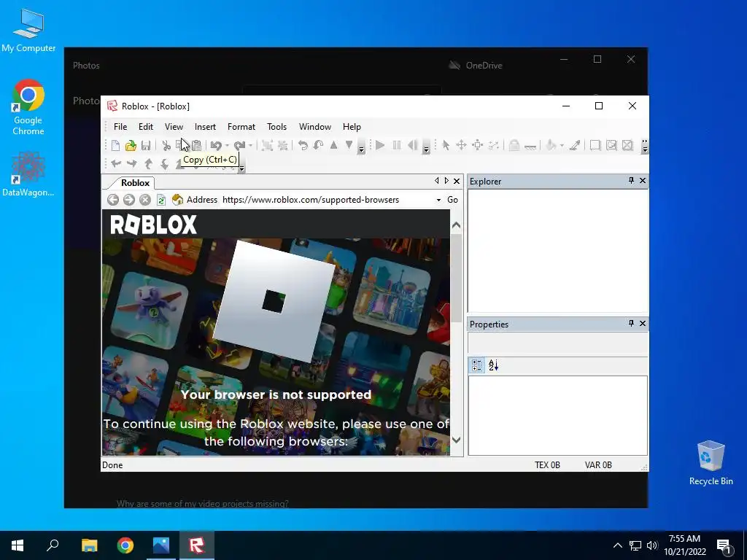Select the Resize handles tool
The width and height of the screenshot is (747, 560).
477,145
